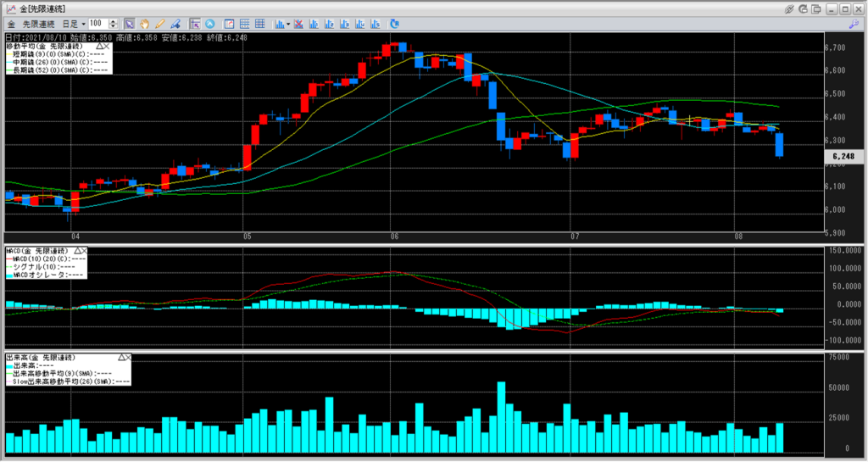Show the list view layout icon
This screenshot has height=462, width=868.
(244, 24)
